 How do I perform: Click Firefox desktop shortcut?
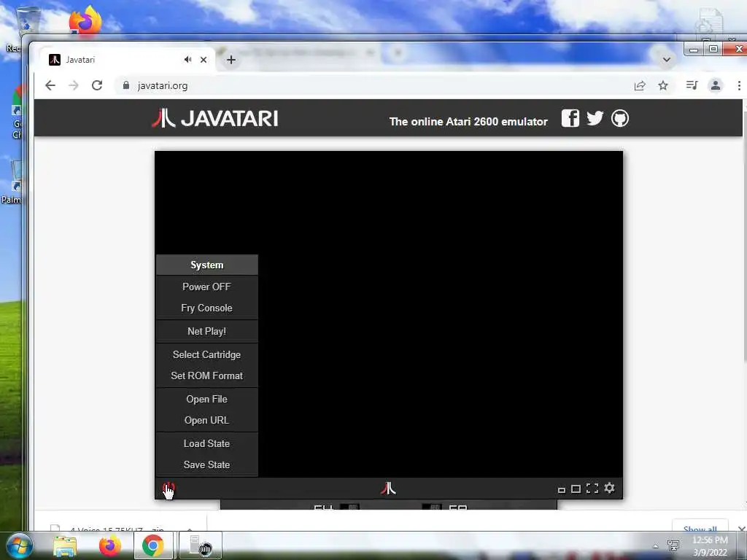pyautogui.click(x=85, y=20)
